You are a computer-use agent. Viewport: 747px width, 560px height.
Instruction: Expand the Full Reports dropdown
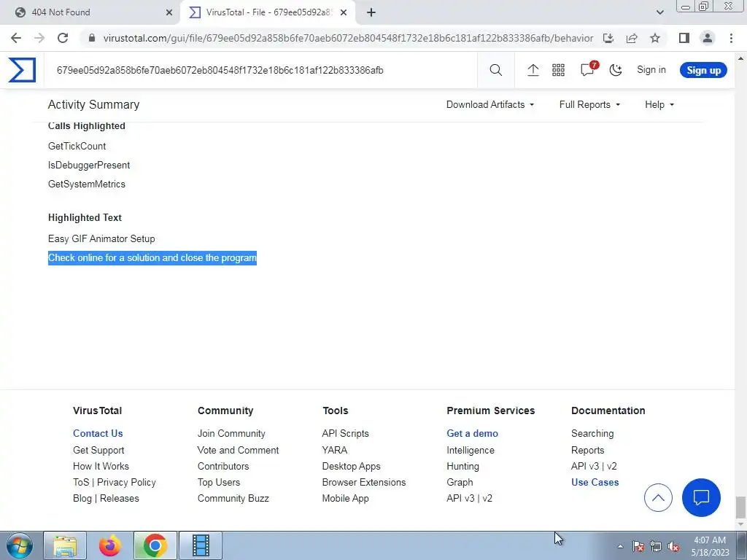coord(589,105)
